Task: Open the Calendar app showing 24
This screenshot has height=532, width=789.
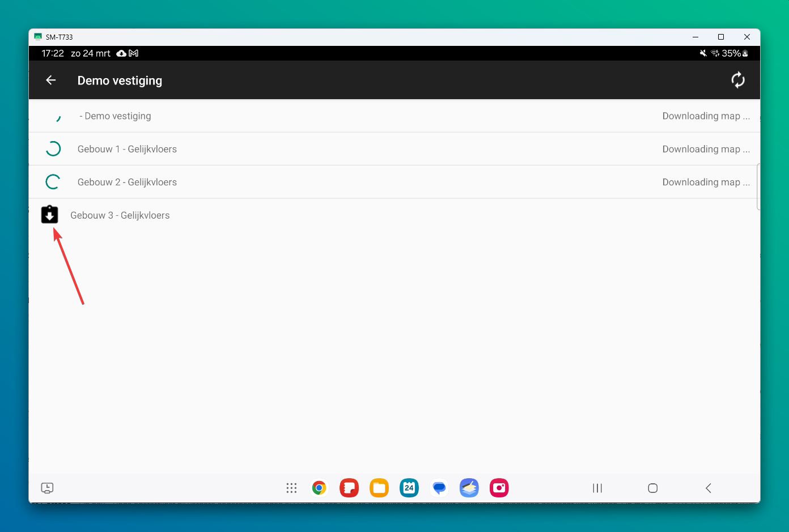Action: [x=409, y=488]
